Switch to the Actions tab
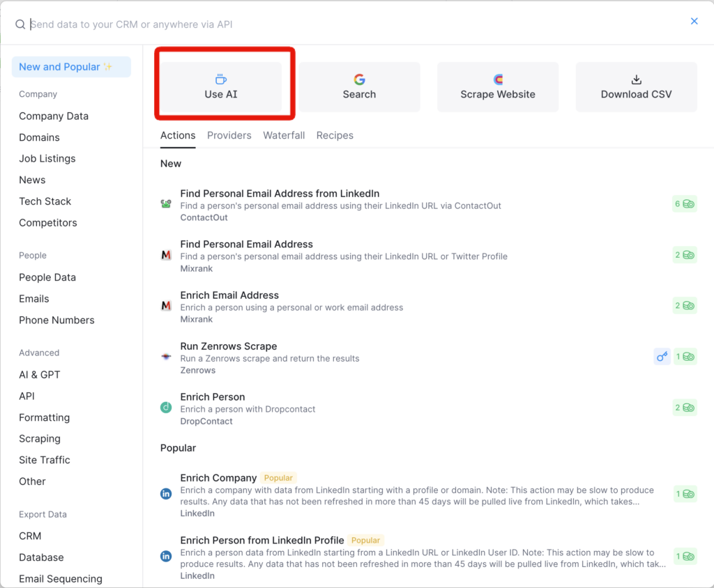This screenshot has height=588, width=714. tap(178, 136)
